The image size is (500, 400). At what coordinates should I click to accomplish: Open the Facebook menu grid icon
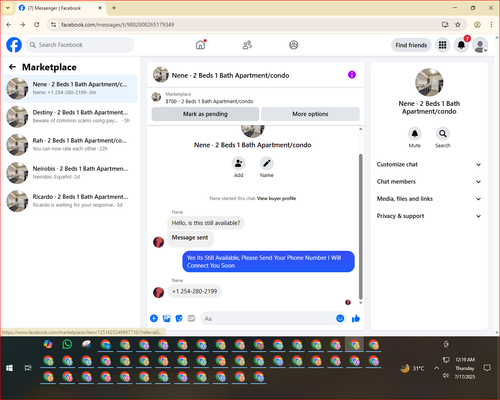click(442, 45)
